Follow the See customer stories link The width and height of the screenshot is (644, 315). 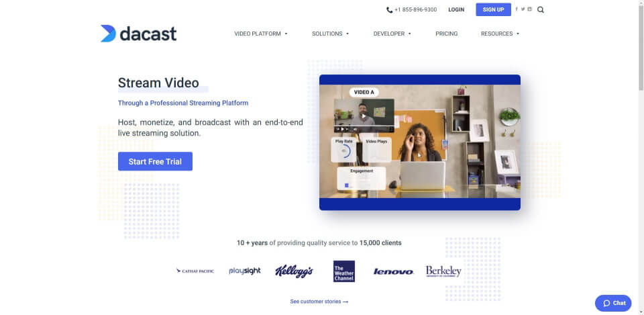click(319, 302)
